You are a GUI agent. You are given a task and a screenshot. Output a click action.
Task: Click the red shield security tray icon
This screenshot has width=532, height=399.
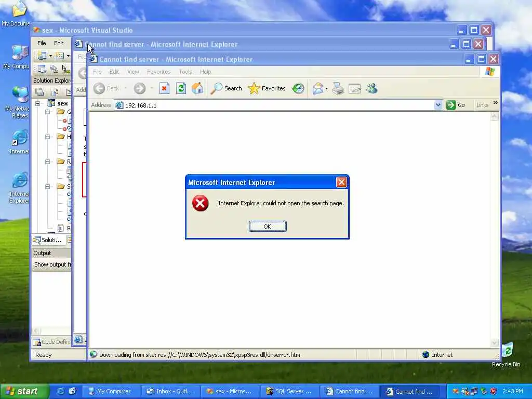click(x=494, y=391)
